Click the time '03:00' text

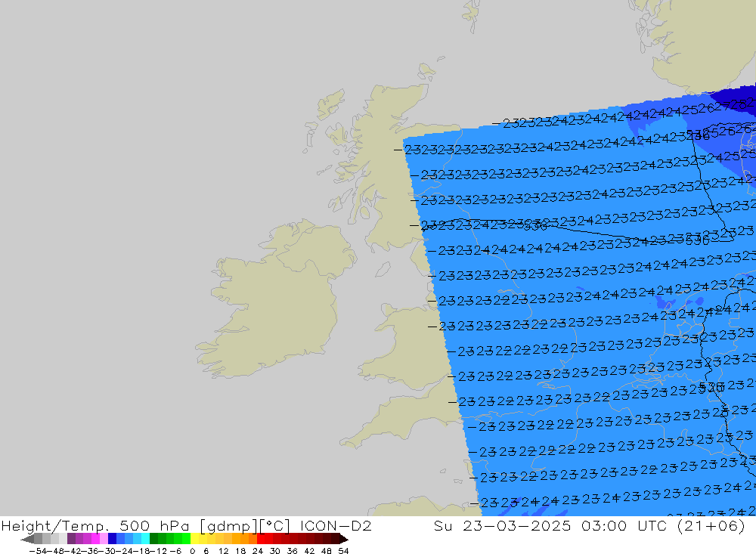[x=604, y=526]
